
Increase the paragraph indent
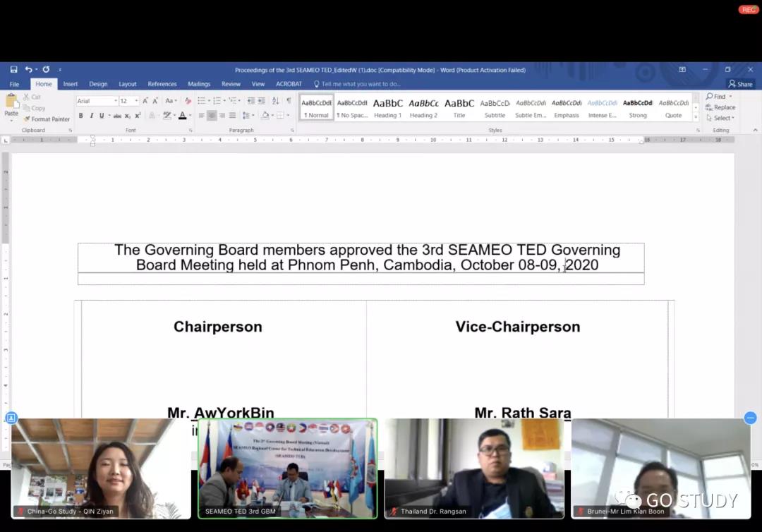pyautogui.click(x=262, y=101)
